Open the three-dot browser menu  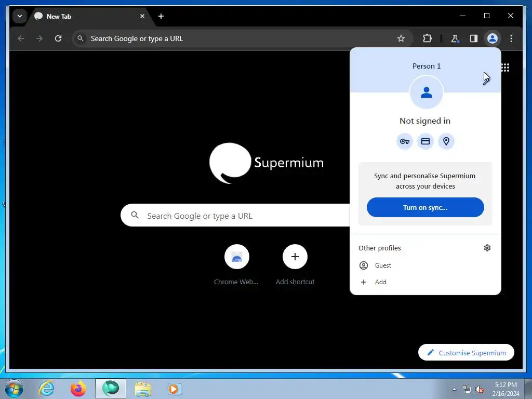[511, 38]
